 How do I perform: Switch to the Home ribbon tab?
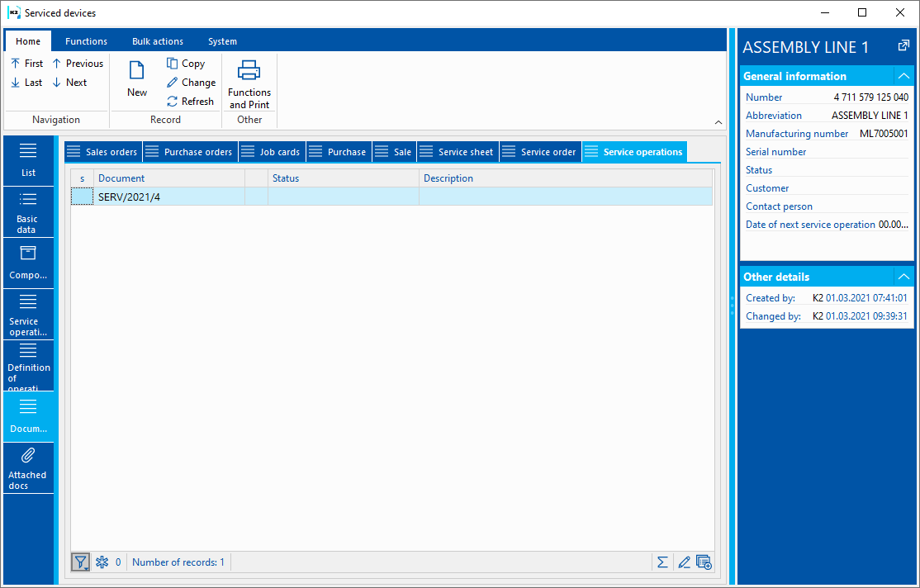28,41
